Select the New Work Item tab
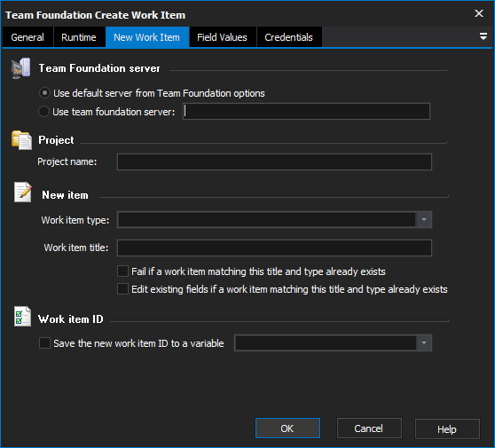Screen dimensions: 495x448 (x=147, y=37)
